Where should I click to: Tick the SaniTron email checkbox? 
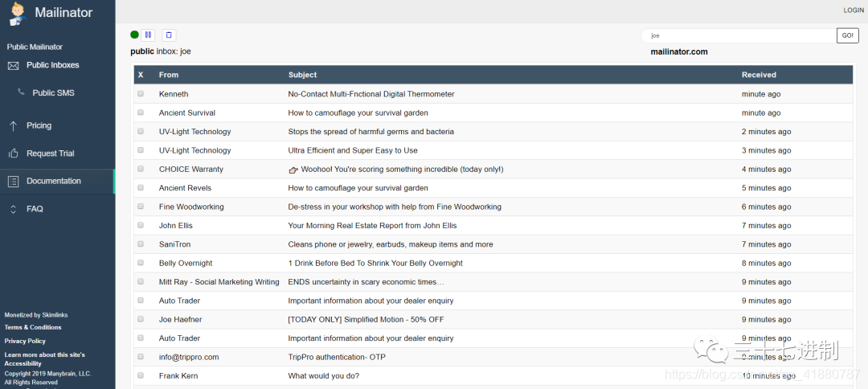point(141,244)
